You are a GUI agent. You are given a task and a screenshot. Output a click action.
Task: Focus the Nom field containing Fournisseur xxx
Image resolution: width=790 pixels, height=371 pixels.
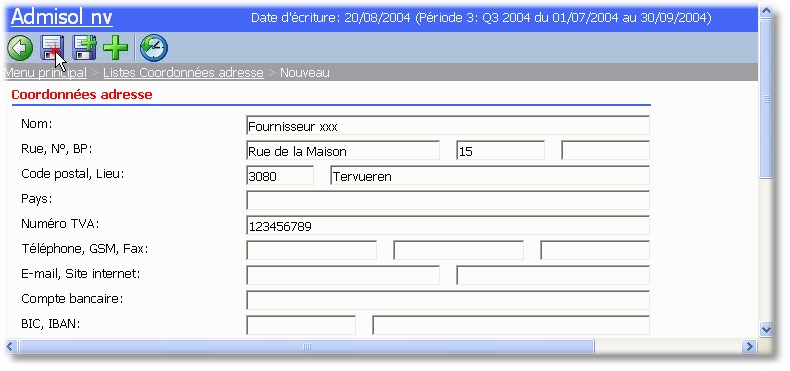[x=448, y=126]
